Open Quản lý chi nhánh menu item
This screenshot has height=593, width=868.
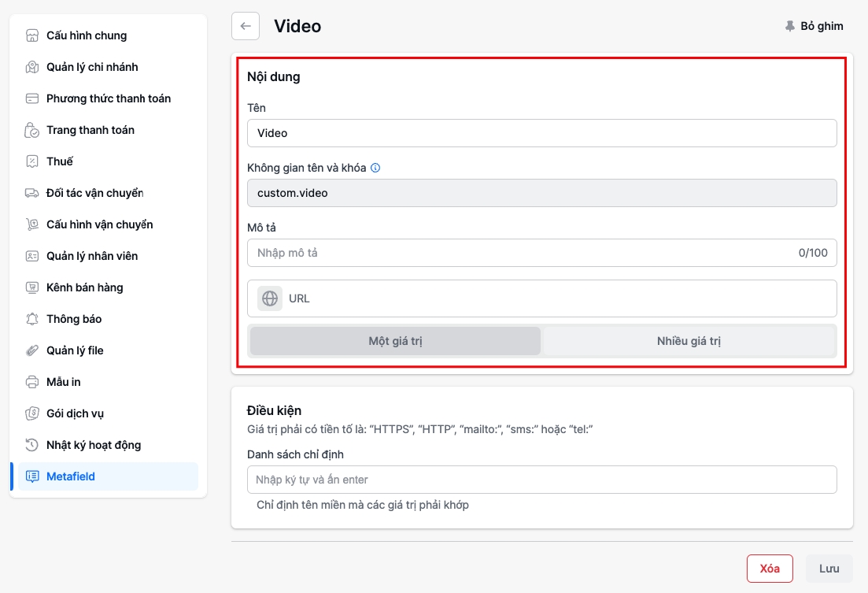click(x=92, y=67)
